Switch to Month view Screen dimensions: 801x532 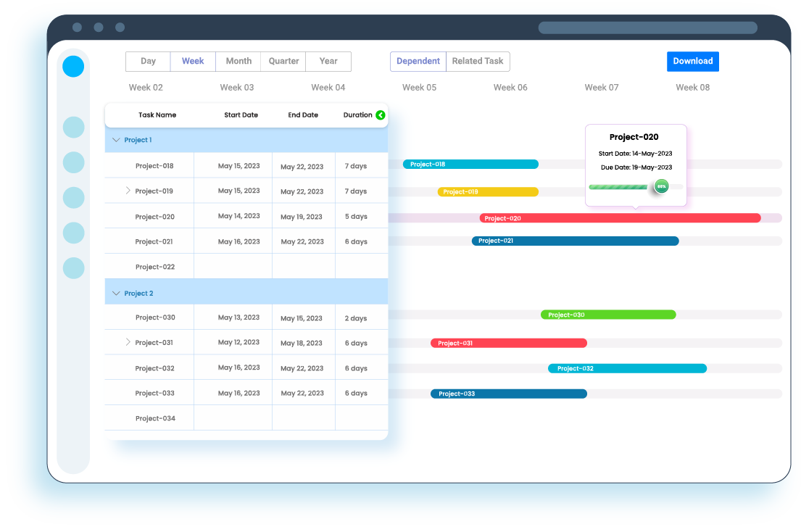pyautogui.click(x=238, y=62)
